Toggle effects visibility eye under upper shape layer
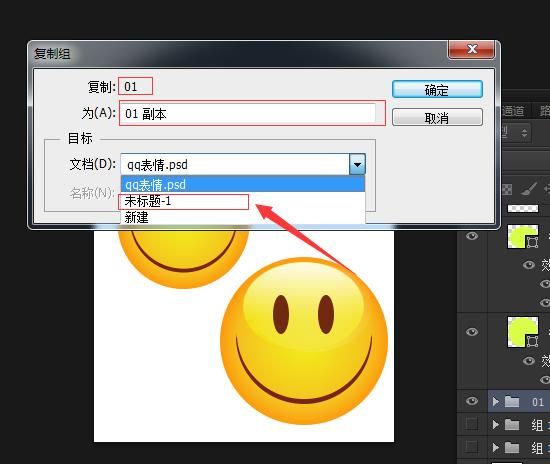Image resolution: width=550 pixels, height=464 pixels. coord(529,265)
